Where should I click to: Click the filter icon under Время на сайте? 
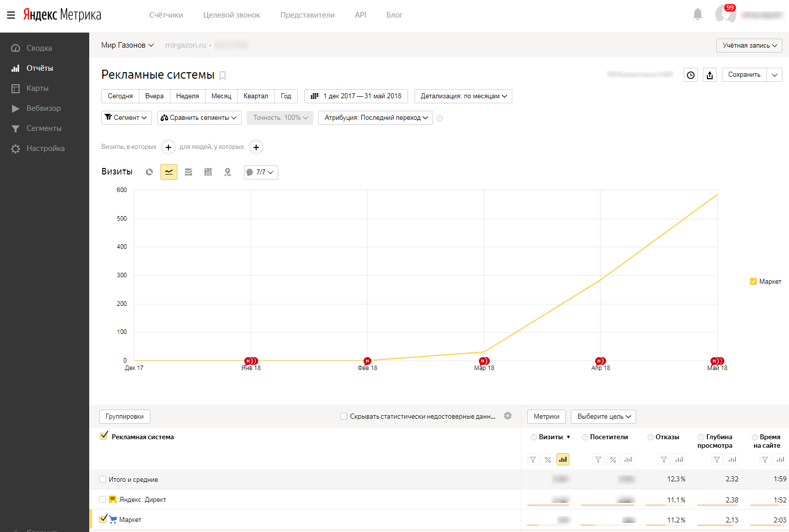coord(765,459)
